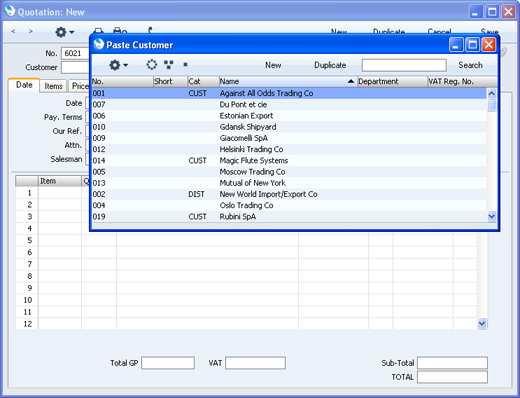Click scroll up arrow in customer list
This screenshot has width=520, height=398.
(x=492, y=93)
